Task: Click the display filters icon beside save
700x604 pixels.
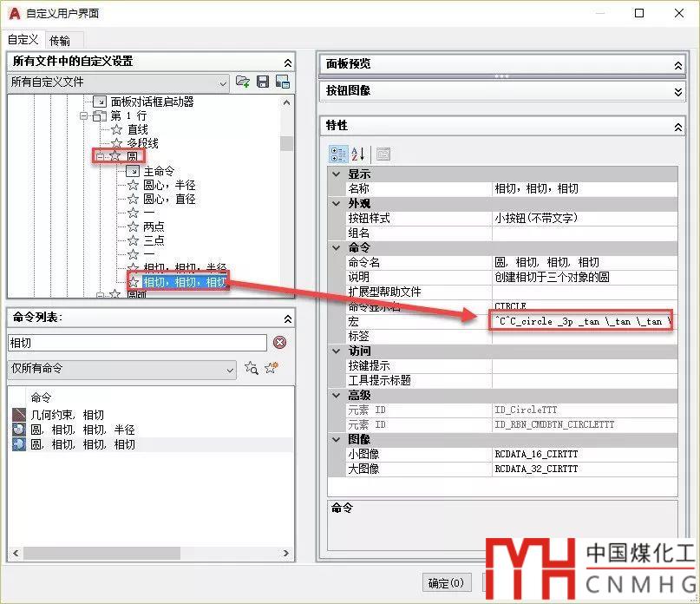Action: [x=283, y=82]
